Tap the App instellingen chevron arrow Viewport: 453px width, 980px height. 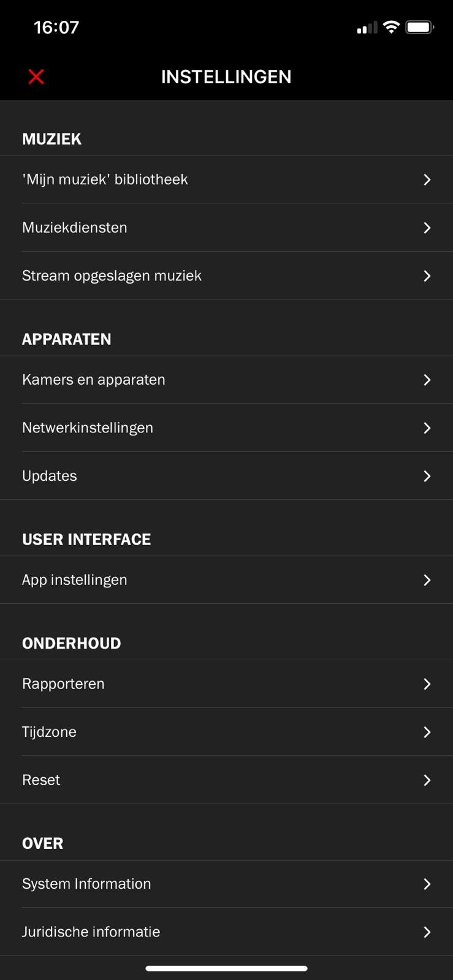tap(427, 580)
